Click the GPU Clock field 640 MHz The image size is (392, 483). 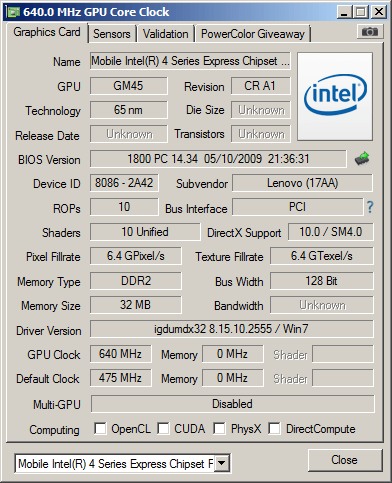tap(120, 354)
